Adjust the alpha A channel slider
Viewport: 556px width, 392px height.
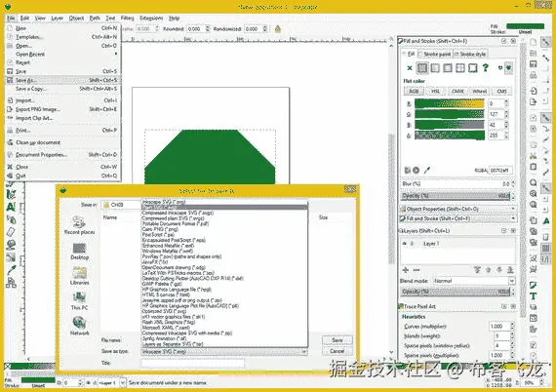tap(450, 136)
